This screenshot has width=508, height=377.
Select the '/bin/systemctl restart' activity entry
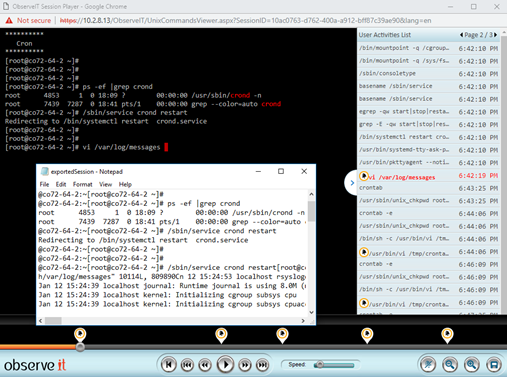tap(428, 137)
